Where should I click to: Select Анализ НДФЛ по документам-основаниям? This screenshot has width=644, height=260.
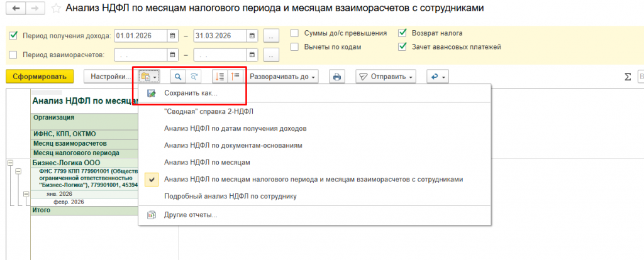click(x=314, y=145)
